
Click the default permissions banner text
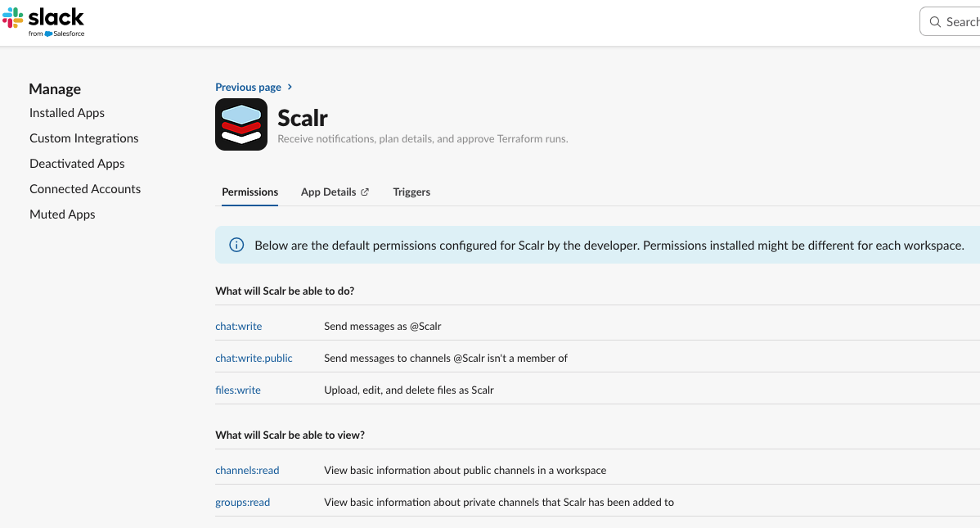(609, 246)
